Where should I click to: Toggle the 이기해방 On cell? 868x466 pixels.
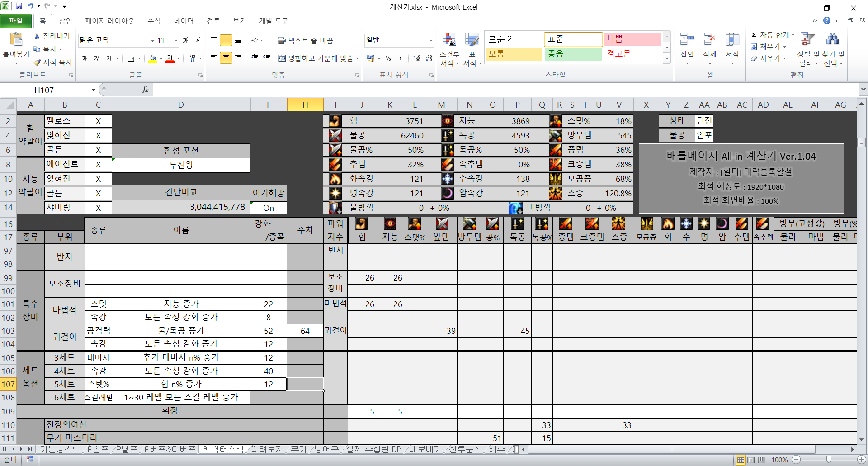tap(269, 208)
